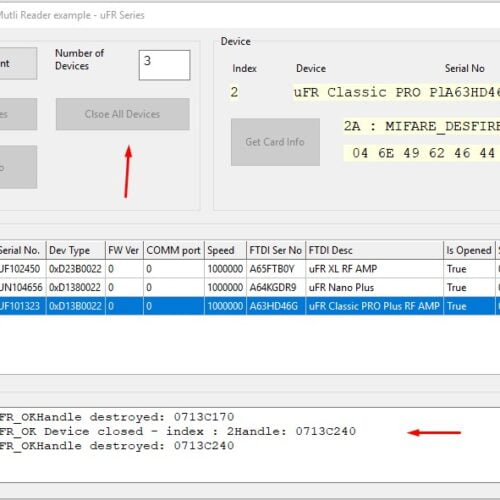
Task: Click log line Handle destroyed 0713C240
Action: click(117, 446)
